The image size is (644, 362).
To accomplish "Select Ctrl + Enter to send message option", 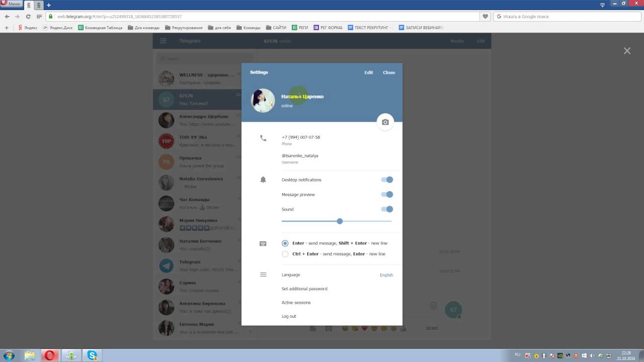I will [285, 254].
